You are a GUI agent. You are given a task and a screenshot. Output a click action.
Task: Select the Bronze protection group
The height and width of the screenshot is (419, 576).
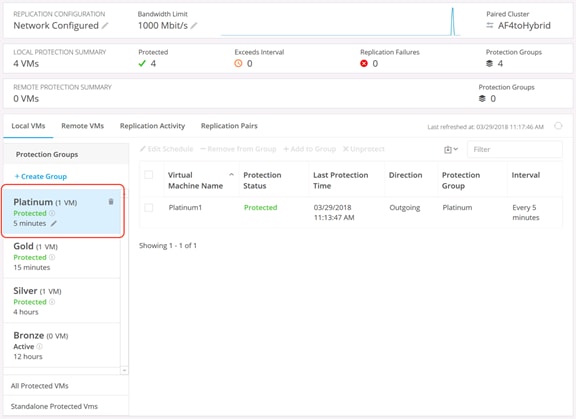click(62, 345)
